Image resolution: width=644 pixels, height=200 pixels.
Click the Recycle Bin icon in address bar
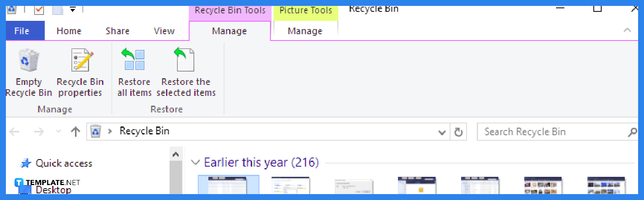tap(95, 131)
